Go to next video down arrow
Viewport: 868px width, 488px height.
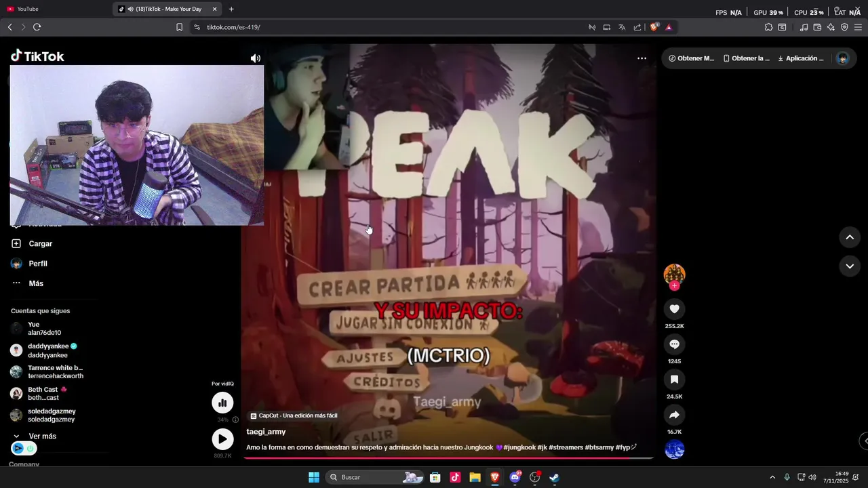coord(850,266)
